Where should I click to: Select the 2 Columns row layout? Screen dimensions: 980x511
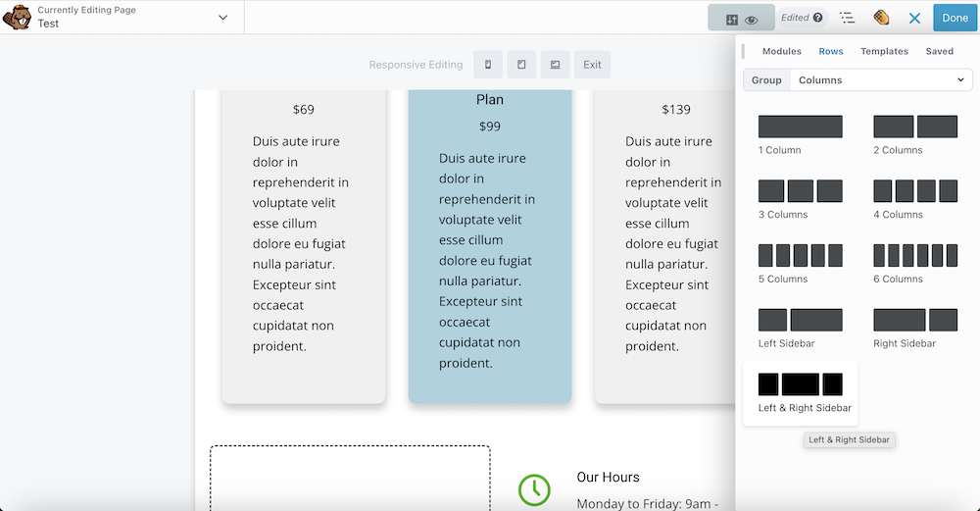click(915, 135)
